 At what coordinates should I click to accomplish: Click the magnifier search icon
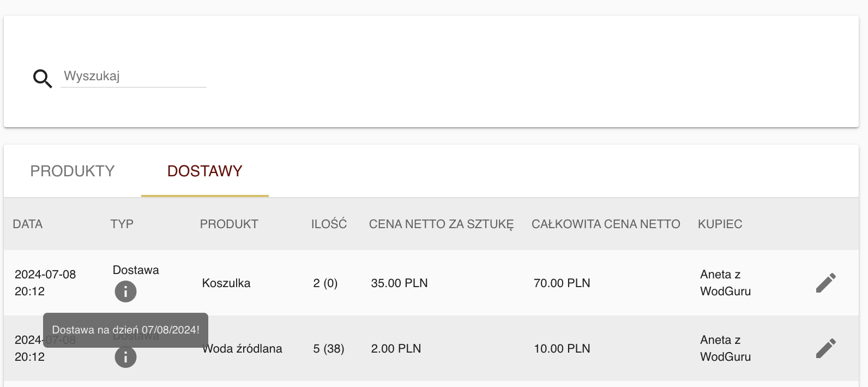[x=43, y=79]
